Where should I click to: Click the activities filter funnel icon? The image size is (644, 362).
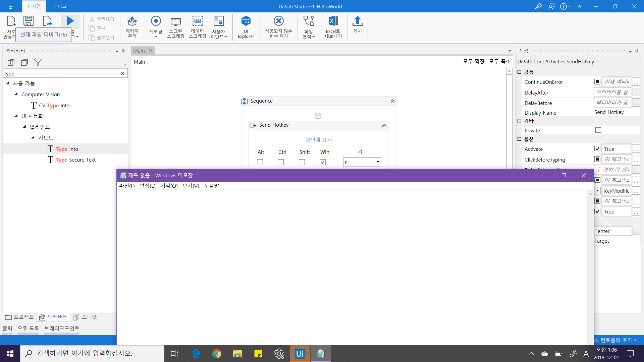38,62
